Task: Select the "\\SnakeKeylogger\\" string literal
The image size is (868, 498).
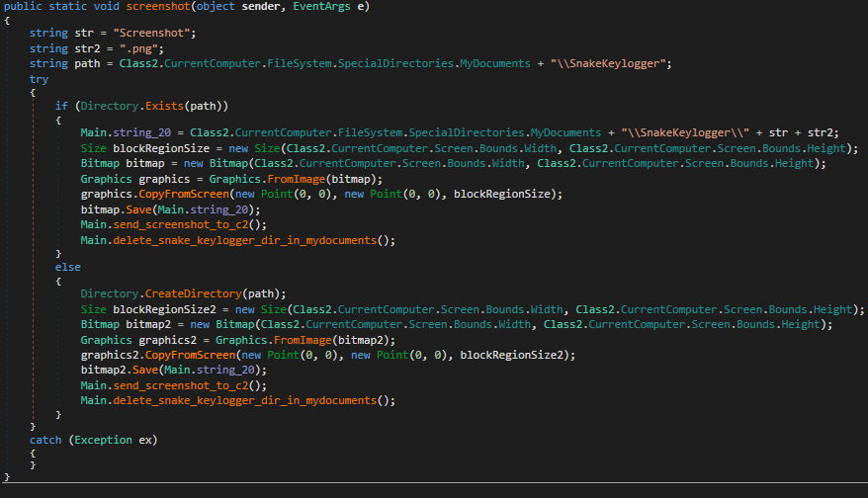Action: coord(685,132)
